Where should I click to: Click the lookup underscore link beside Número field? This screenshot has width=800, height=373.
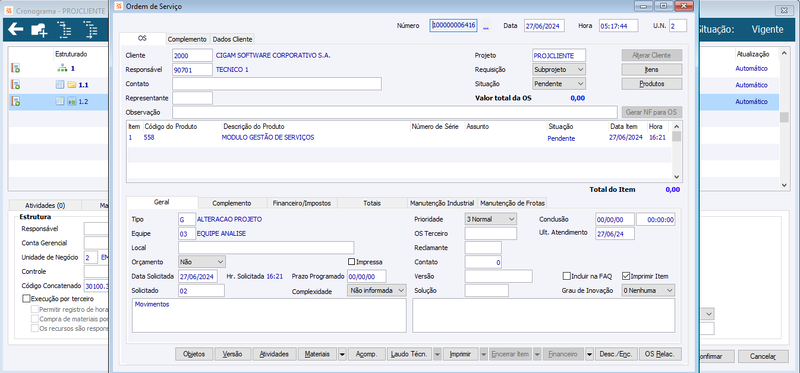486,27
